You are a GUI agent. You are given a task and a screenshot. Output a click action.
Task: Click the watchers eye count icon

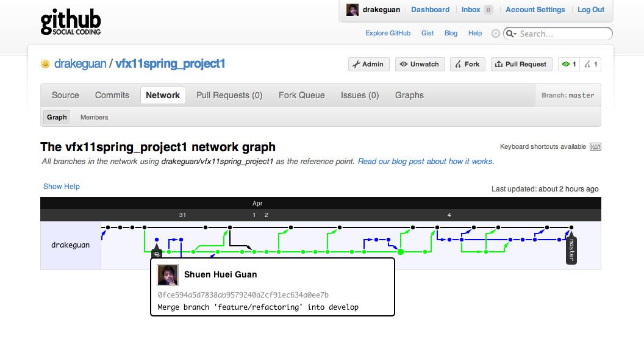pyautogui.click(x=569, y=64)
